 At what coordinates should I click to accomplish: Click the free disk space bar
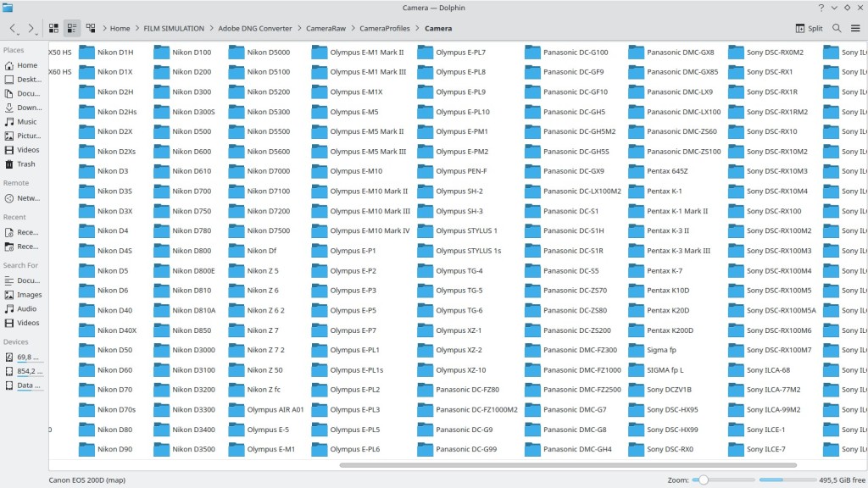tap(787, 480)
